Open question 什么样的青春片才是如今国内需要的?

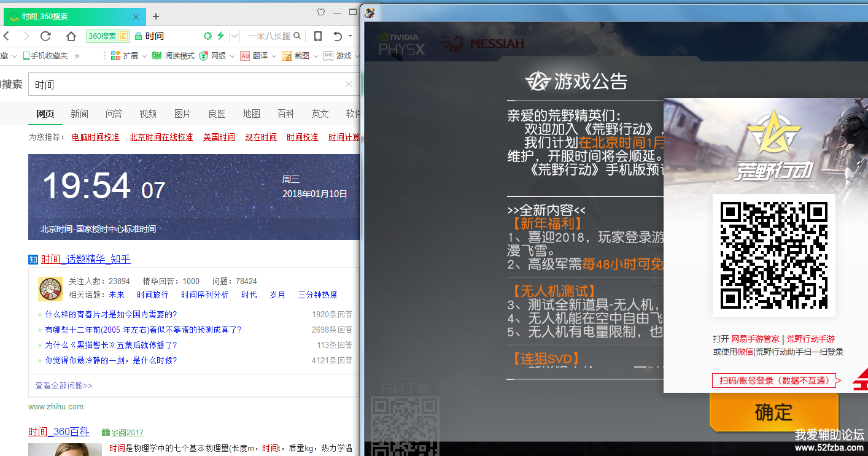[111, 314]
